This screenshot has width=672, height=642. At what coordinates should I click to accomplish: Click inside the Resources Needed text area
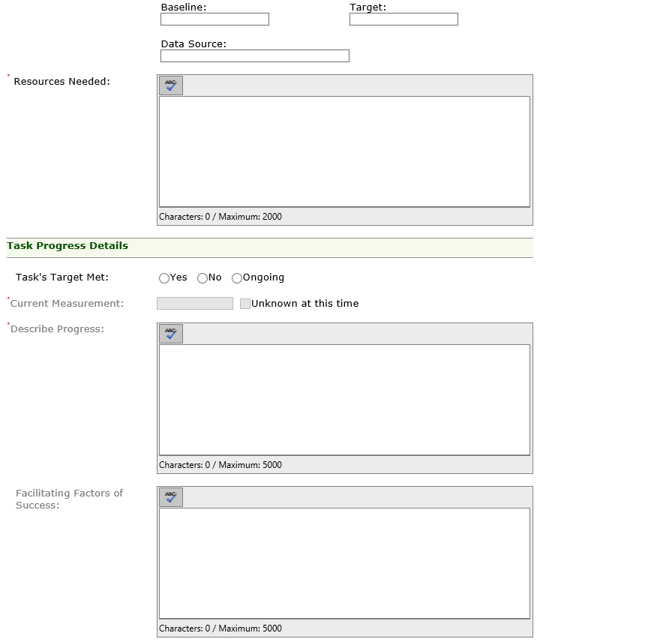click(x=344, y=151)
